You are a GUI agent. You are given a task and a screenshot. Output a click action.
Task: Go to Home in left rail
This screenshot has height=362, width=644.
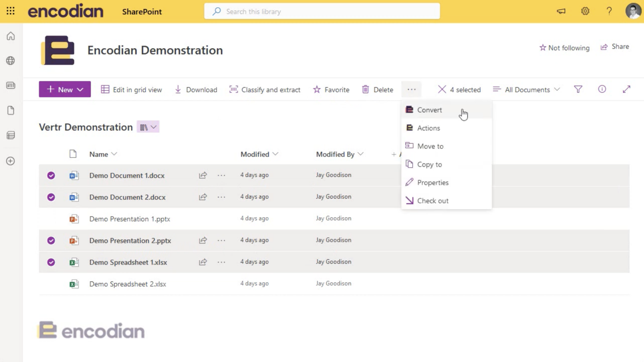tap(11, 36)
